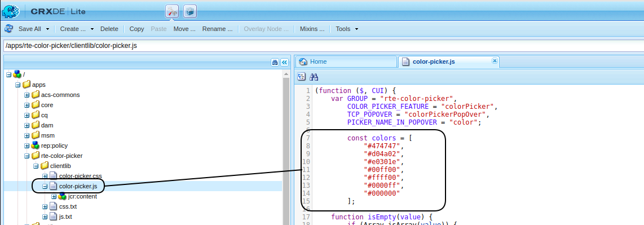
Task: Select the cq tree node
Action: click(45, 115)
